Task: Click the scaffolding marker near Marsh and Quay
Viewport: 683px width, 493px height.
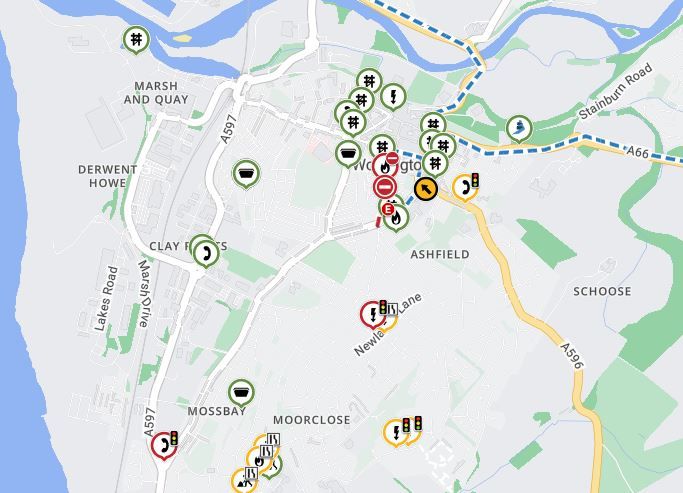Action: [136, 40]
